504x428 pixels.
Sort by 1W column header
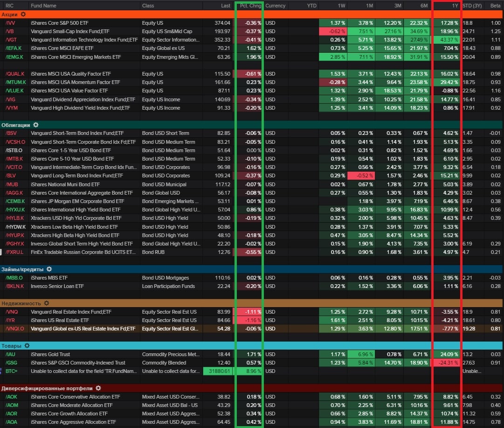pyautogui.click(x=341, y=6)
